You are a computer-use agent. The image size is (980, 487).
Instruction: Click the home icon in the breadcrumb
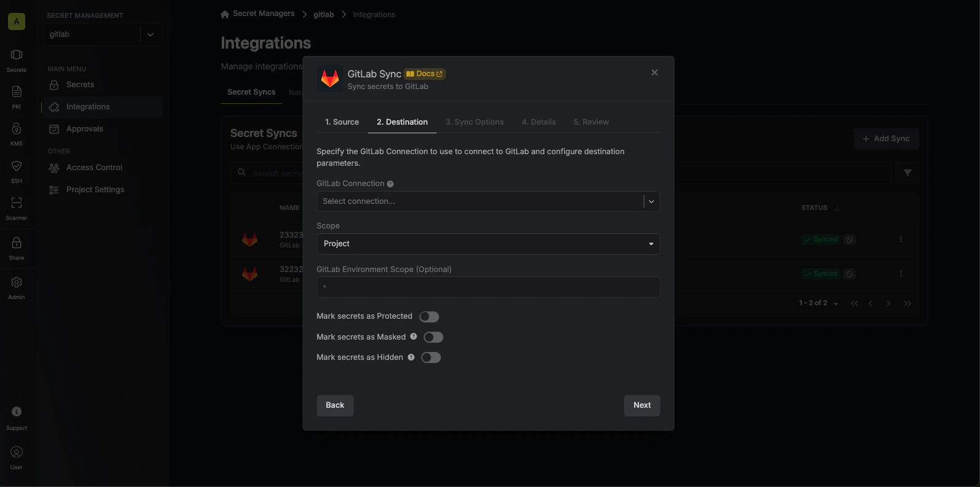click(x=225, y=14)
